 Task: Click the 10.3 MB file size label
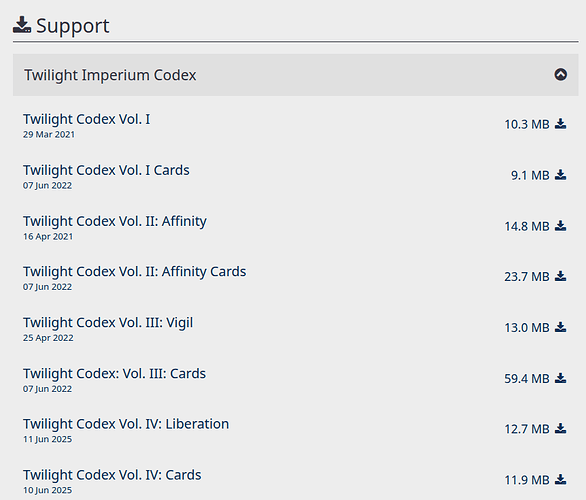click(x=527, y=124)
